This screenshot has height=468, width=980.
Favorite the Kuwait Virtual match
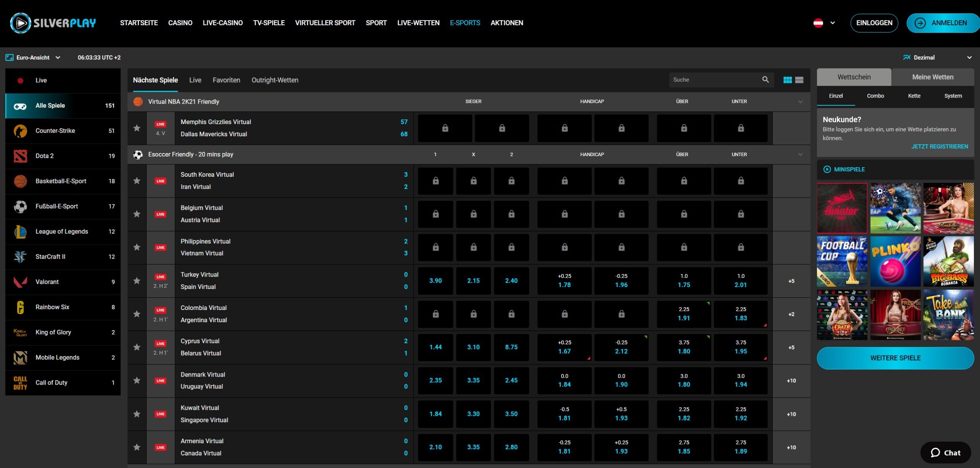137,414
